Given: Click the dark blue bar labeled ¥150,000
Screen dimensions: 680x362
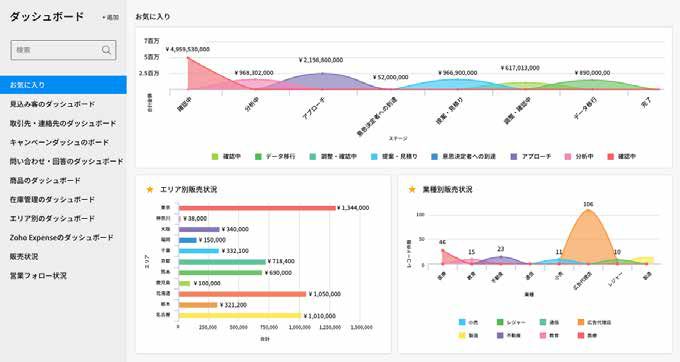Looking at the screenshot, I should click(188, 240).
